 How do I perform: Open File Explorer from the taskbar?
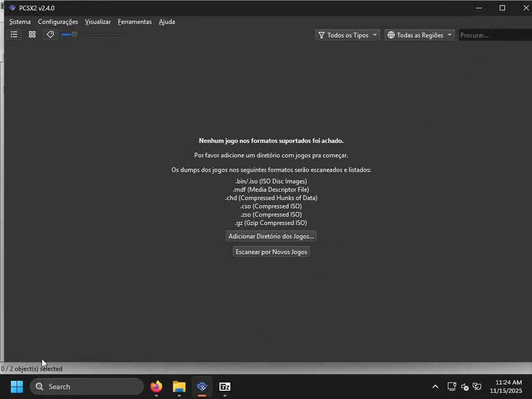tap(179, 387)
